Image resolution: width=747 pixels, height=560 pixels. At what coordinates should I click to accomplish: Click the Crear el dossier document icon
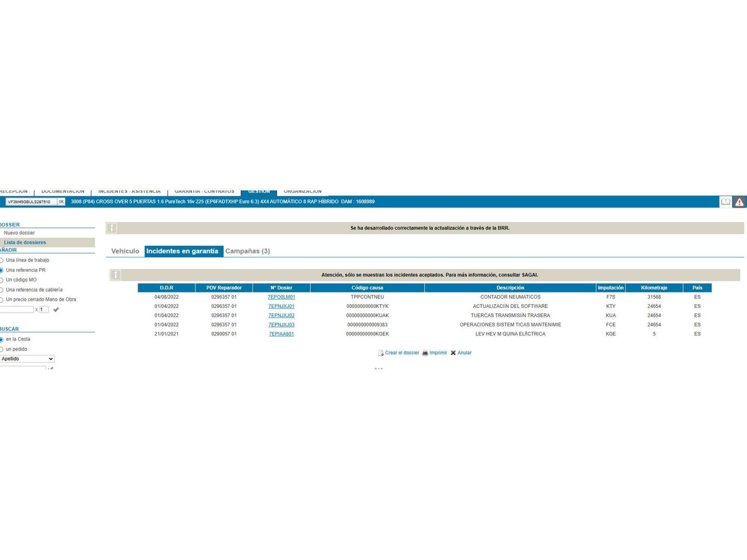(x=381, y=353)
